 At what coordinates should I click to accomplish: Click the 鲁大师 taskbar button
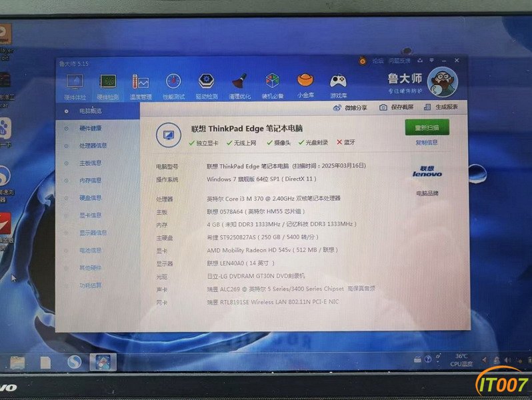103,361
